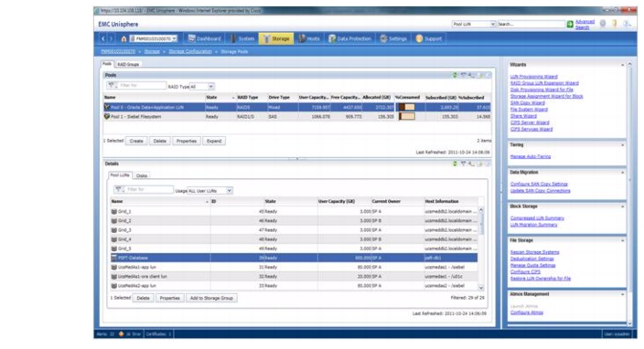This screenshot has height=349, width=644.
Task: Click the Expand pool button
Action: tap(214, 141)
